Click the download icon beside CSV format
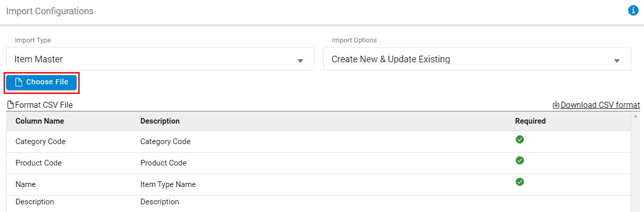This screenshot has height=212, width=644. (x=556, y=105)
